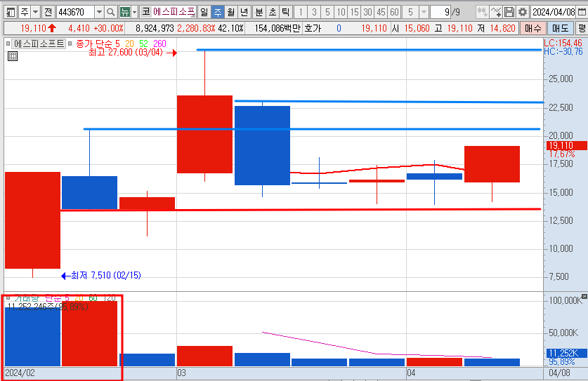
Task: Edit the candle count field showing 9
Action: coord(440,13)
